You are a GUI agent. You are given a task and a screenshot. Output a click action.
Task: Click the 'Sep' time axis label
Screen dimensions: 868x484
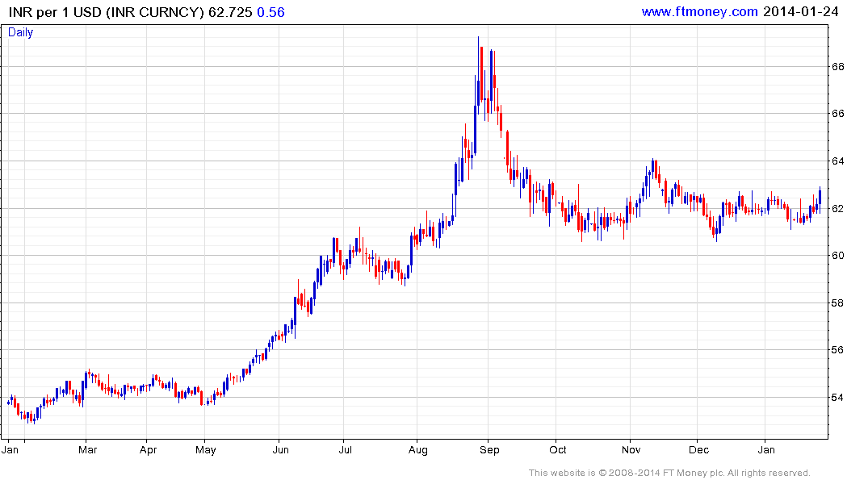[489, 449]
